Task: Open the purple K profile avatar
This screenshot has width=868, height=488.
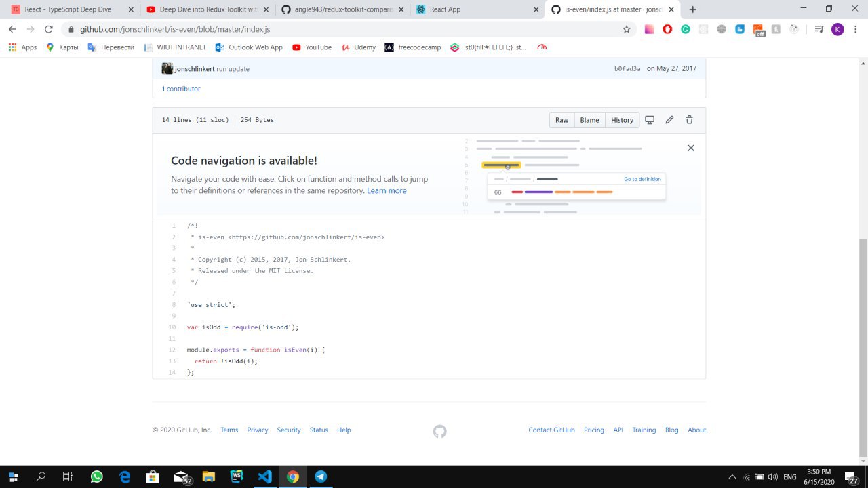Action: (837, 29)
